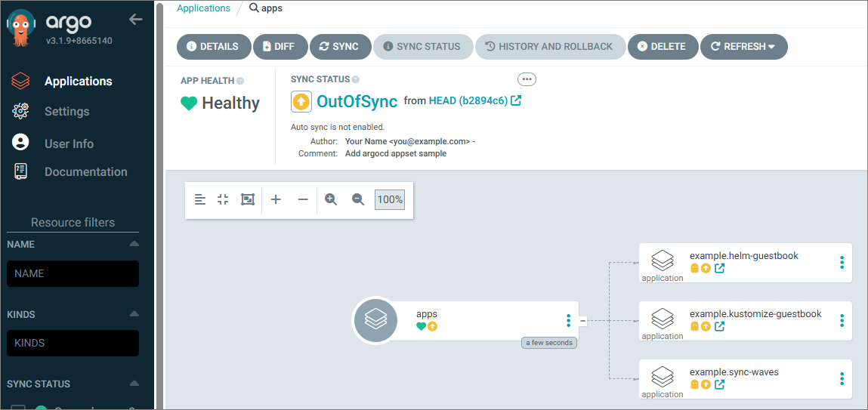Click the OutOfSync status text
This screenshot has width=868, height=410.
click(x=357, y=101)
